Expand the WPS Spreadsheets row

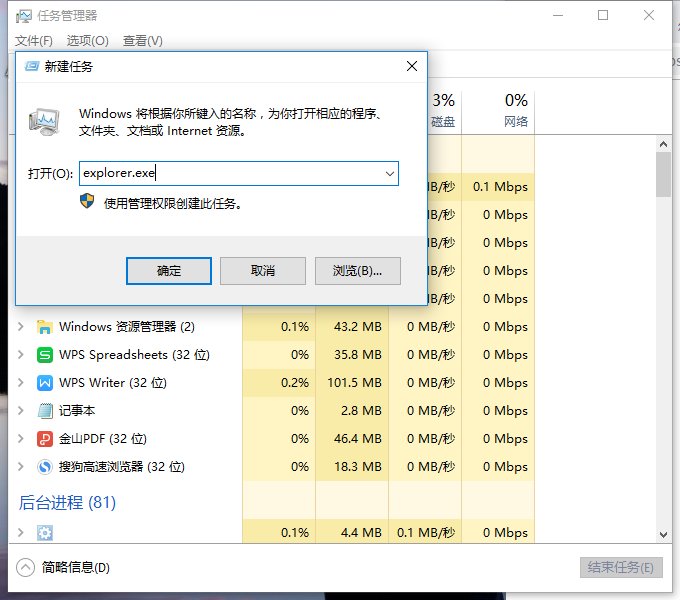(x=20, y=355)
